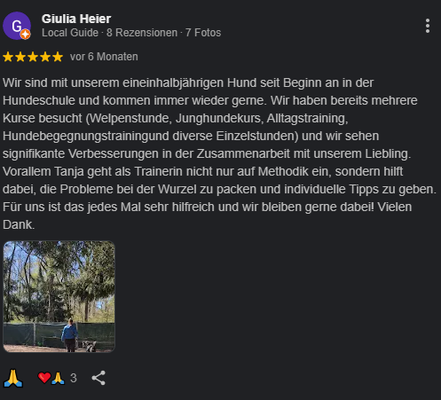Click the first yellow rating star
The image size is (441, 400).
(8, 57)
